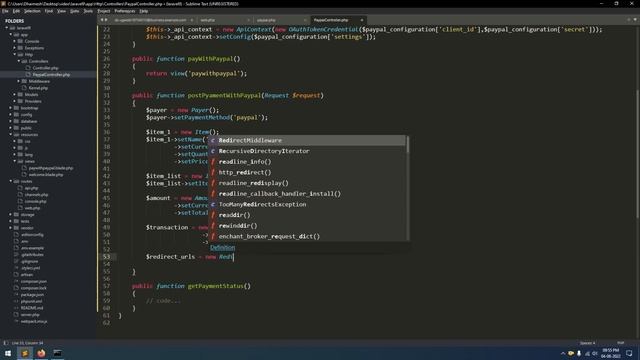The image size is (640, 360).
Task: Choose TooManyRedirectsException suggestion
Action: click(307, 204)
